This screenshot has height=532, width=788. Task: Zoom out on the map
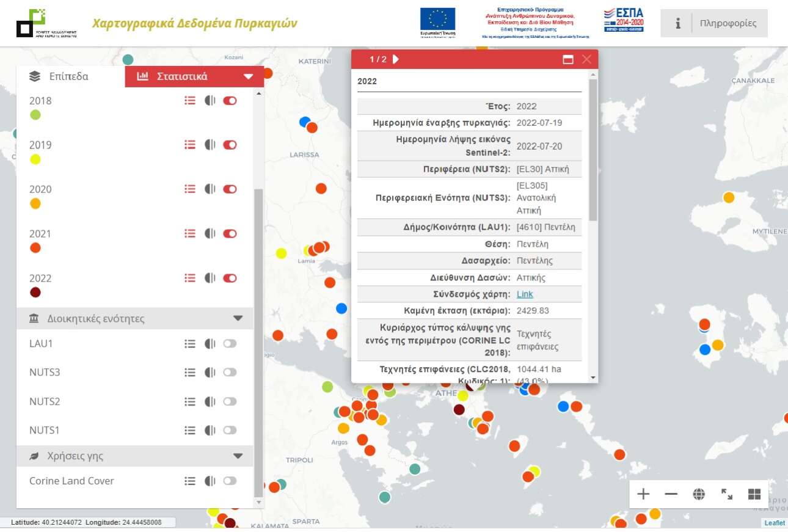tap(671, 494)
